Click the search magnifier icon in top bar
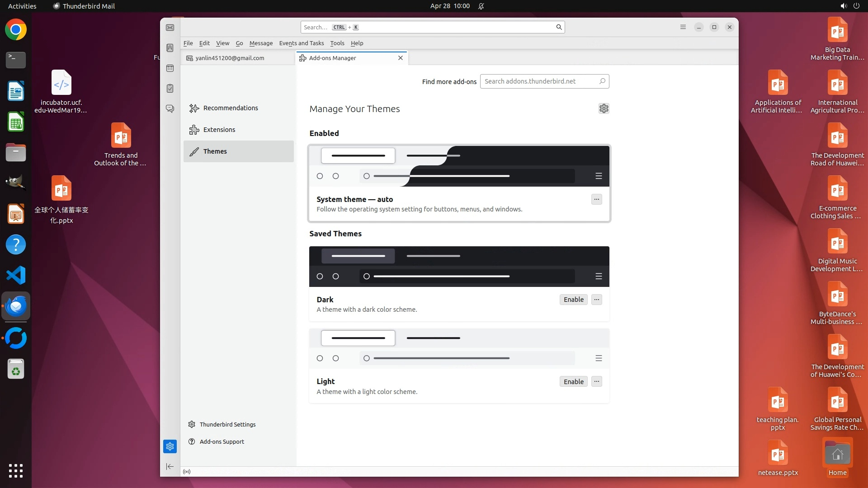The width and height of the screenshot is (868, 488). pos(559,27)
